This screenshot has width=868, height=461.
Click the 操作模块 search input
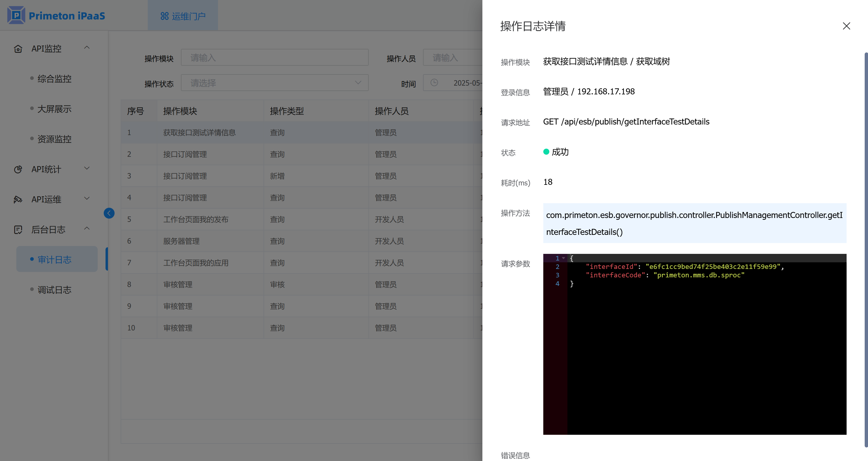[274, 58]
